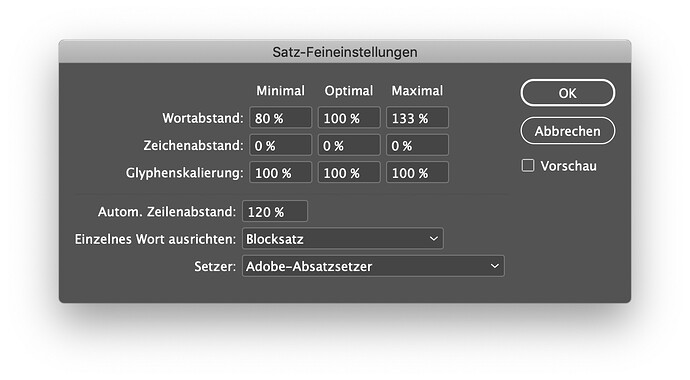Open the Einzelnes Wort ausrichten dropdown
The image size is (690, 380).
343,239
